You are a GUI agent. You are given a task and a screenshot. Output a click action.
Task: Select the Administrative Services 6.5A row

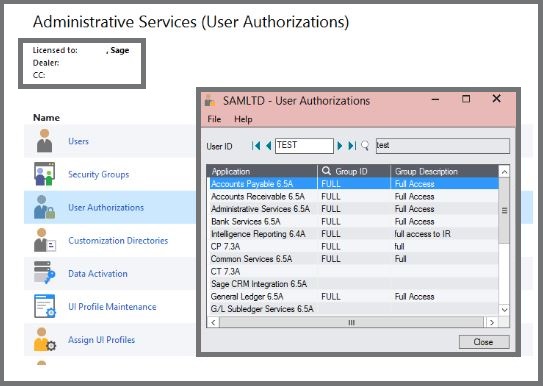[353, 209]
